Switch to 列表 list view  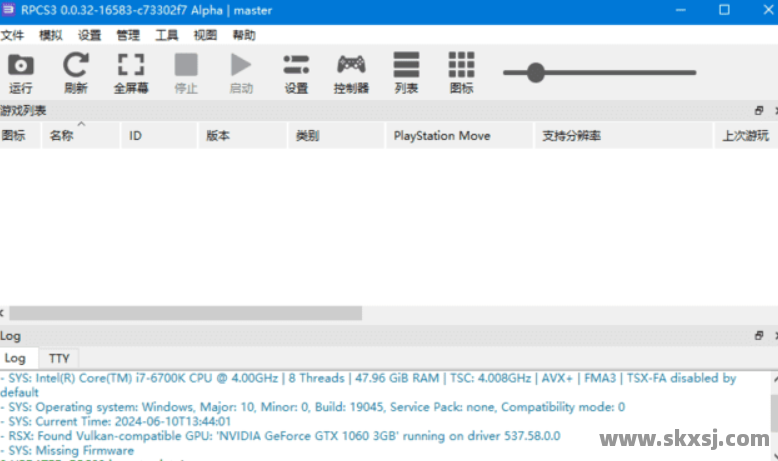click(x=406, y=66)
